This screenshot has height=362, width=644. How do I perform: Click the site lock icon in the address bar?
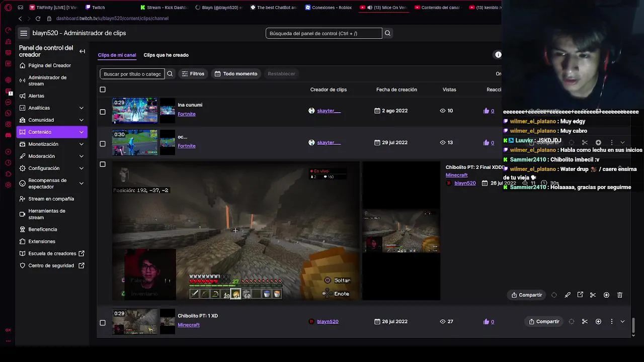(x=49, y=19)
